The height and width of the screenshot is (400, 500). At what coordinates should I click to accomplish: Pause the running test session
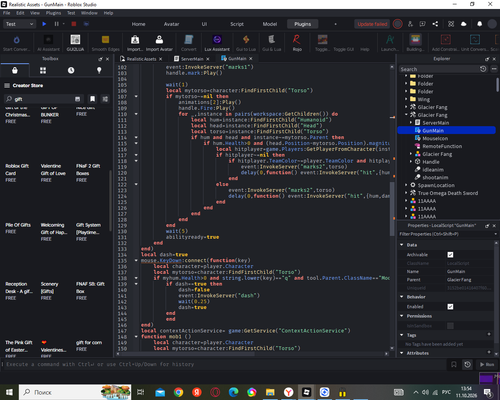[56, 24]
